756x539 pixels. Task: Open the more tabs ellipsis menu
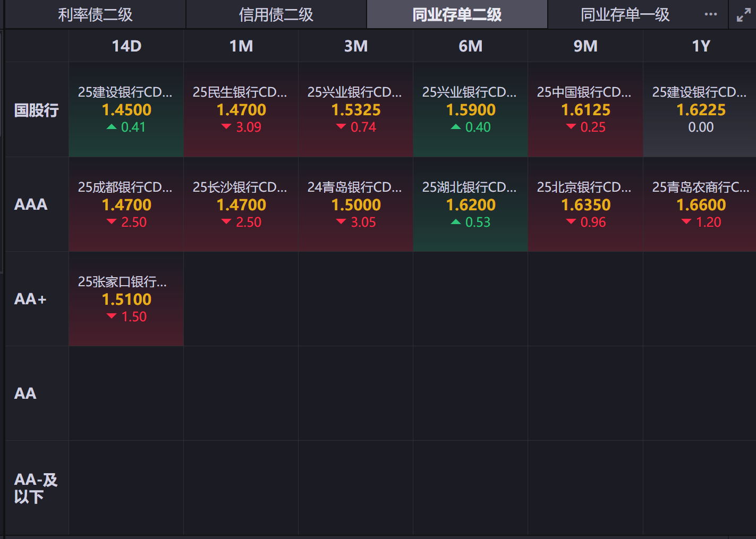[x=711, y=14]
